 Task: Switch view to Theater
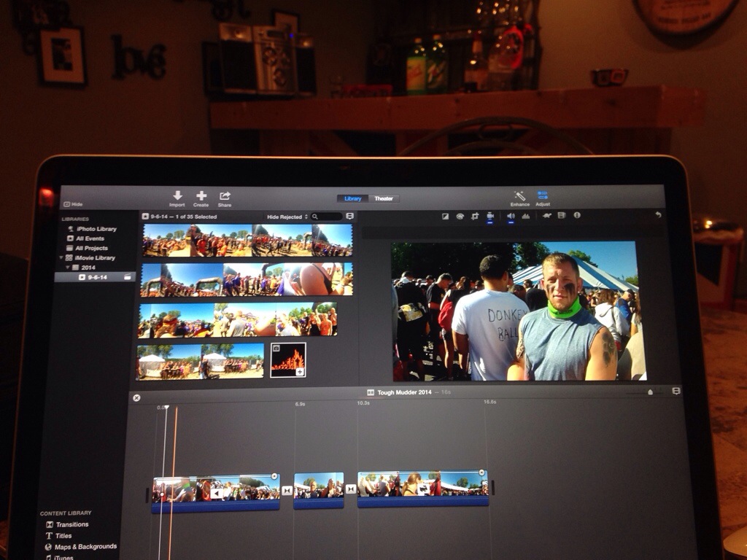(x=384, y=198)
